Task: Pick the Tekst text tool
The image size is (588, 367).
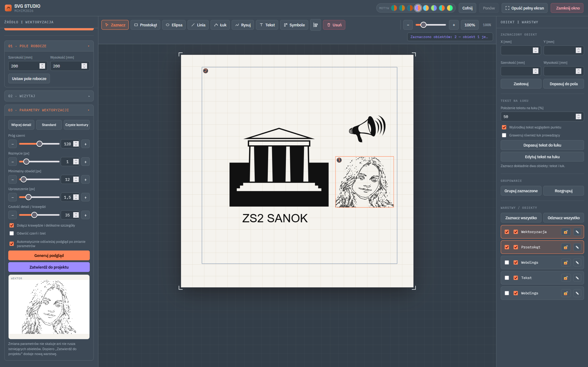Action: point(267,25)
